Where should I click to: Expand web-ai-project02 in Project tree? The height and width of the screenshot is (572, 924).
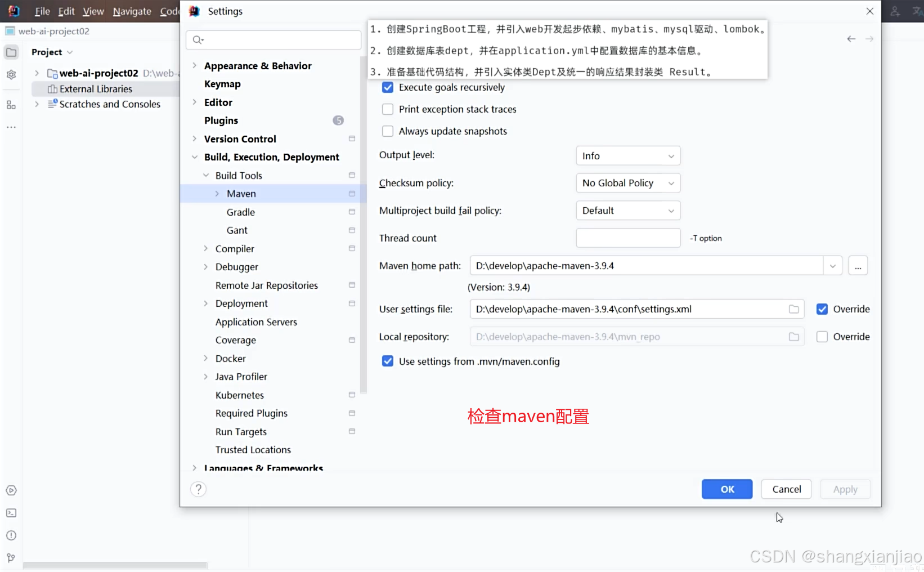click(37, 73)
